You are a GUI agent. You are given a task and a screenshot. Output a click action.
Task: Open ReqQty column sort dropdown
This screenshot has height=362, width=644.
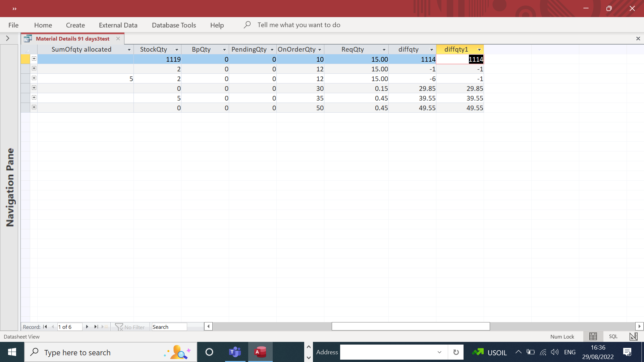click(x=384, y=50)
